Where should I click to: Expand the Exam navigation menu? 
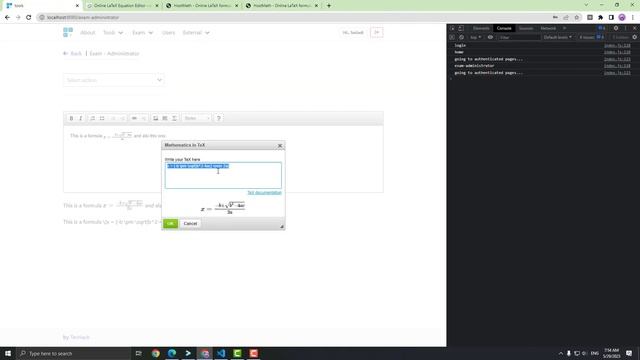click(x=143, y=33)
